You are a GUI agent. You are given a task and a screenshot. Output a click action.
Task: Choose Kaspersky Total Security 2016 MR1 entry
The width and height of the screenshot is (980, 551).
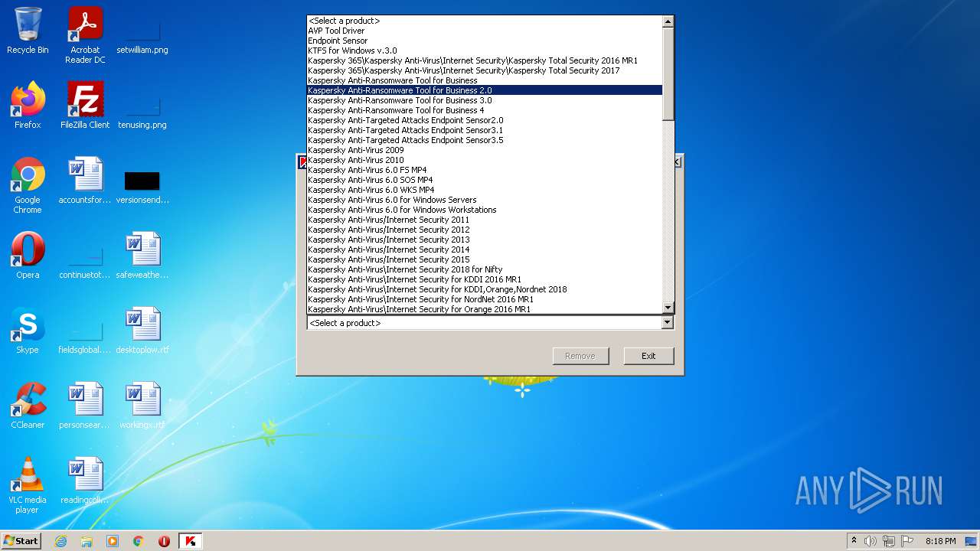point(485,60)
